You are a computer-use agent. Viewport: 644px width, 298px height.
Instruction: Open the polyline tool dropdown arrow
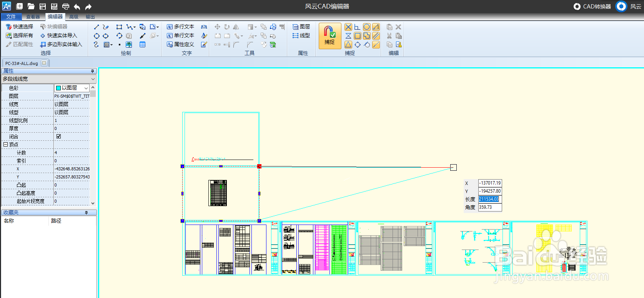click(135, 27)
